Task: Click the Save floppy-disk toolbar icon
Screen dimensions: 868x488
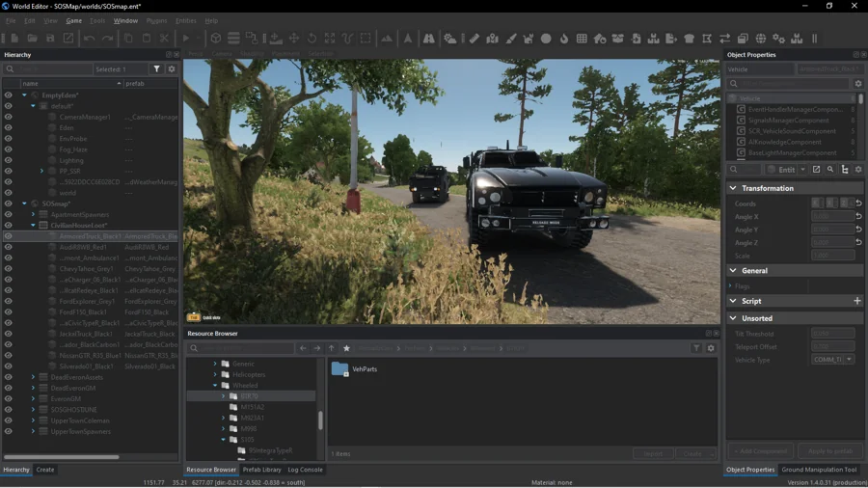Action: coord(50,39)
